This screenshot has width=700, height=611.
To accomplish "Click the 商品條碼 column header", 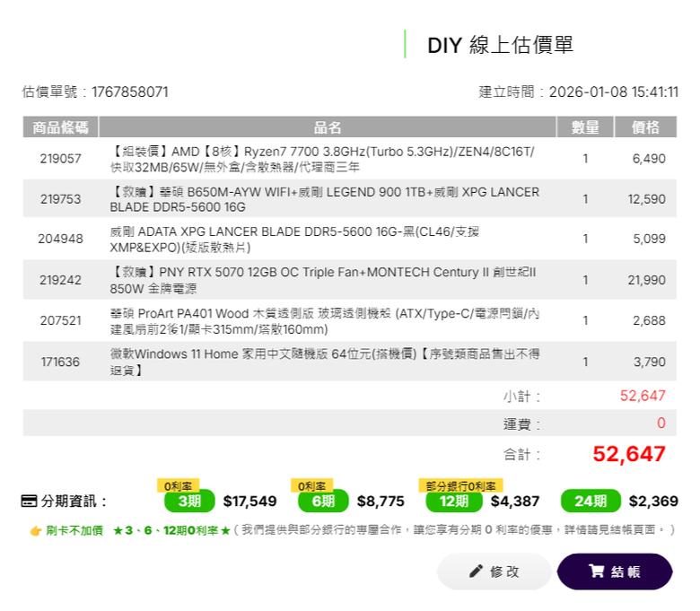I will (61, 127).
